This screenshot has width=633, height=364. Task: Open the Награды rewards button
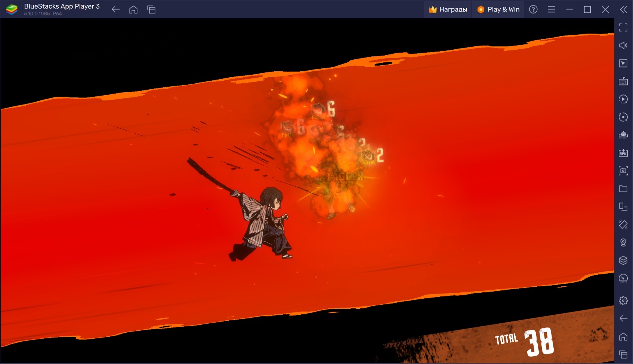[x=448, y=9]
